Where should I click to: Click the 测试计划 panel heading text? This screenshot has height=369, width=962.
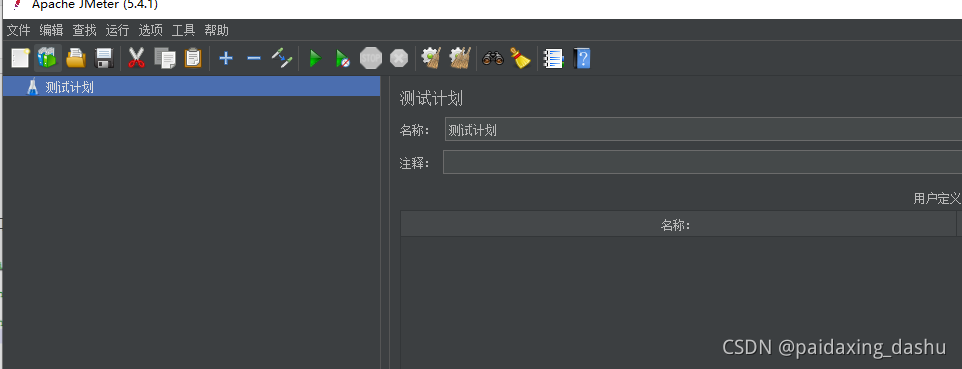431,98
